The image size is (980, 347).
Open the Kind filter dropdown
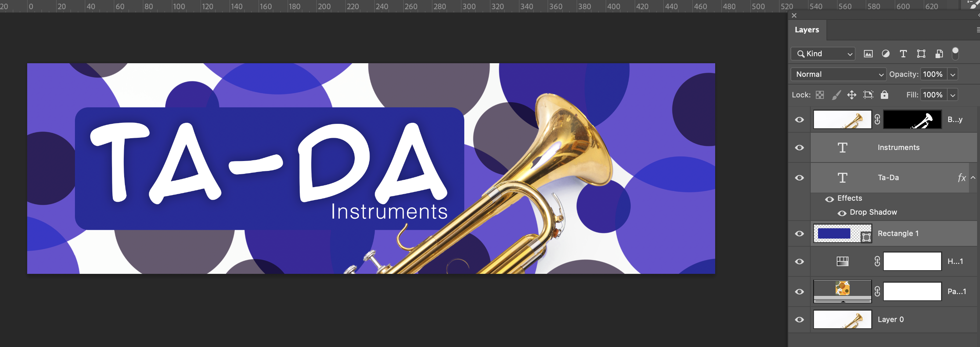(x=823, y=54)
